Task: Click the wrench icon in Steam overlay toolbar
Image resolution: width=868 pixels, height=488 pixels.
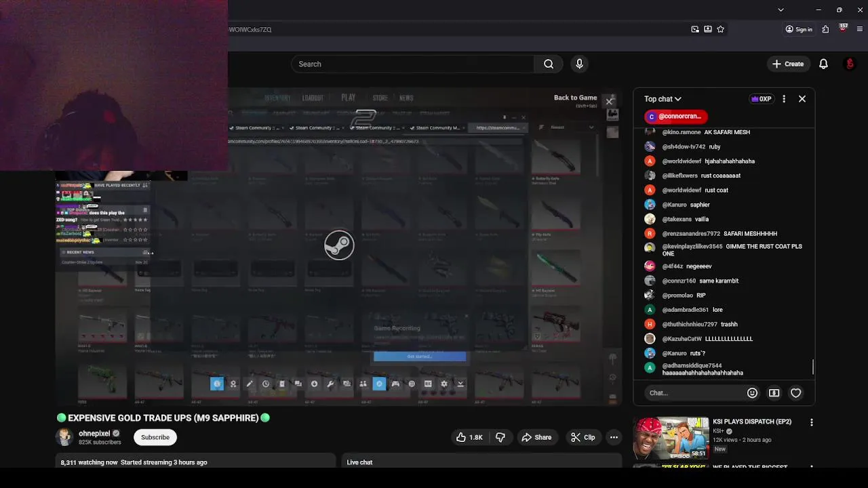Action: [330, 384]
